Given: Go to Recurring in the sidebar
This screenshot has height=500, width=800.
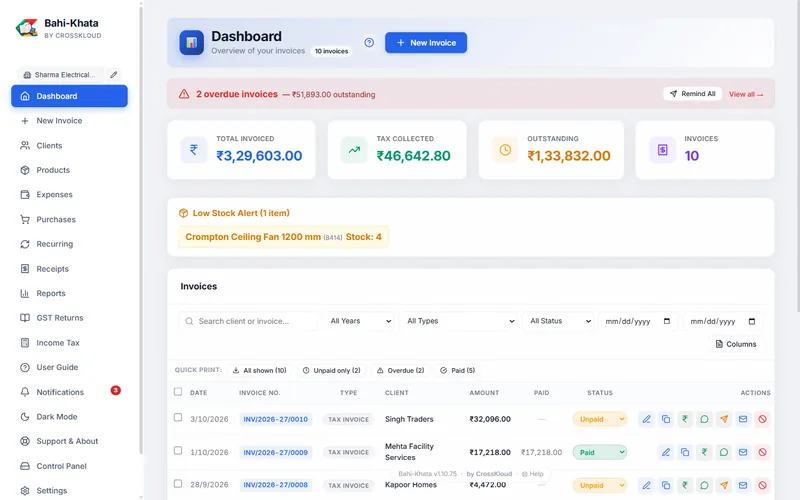Looking at the screenshot, I should pyautogui.click(x=69, y=244).
